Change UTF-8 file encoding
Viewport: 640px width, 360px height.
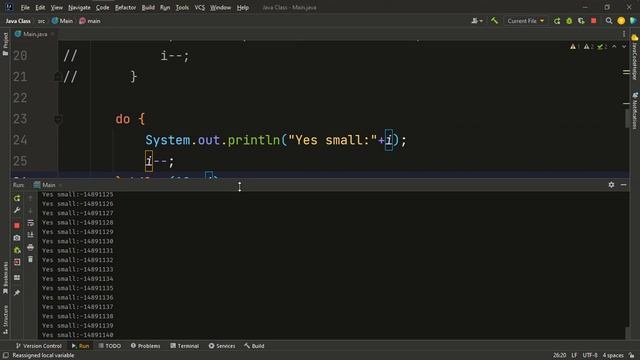point(590,356)
